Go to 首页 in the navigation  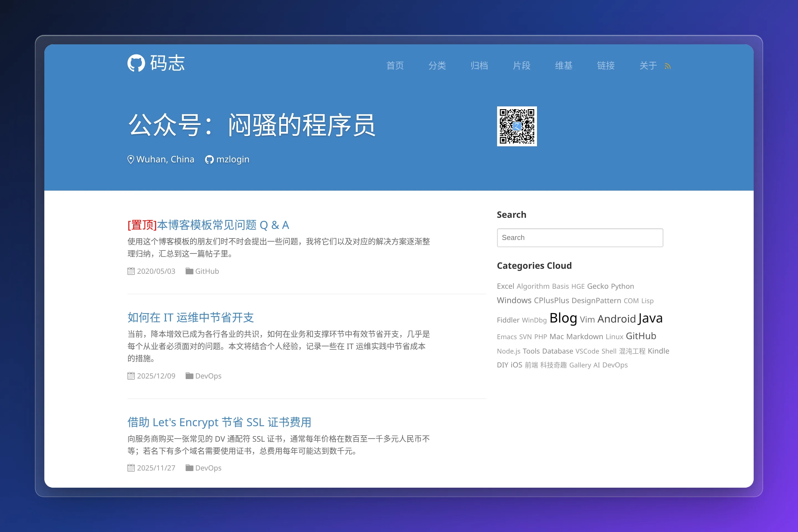click(x=395, y=65)
